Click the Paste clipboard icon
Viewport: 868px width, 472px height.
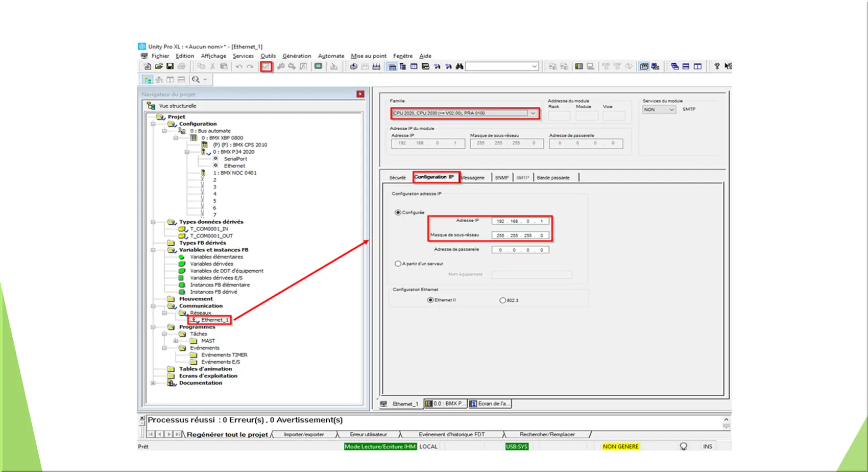click(224, 66)
